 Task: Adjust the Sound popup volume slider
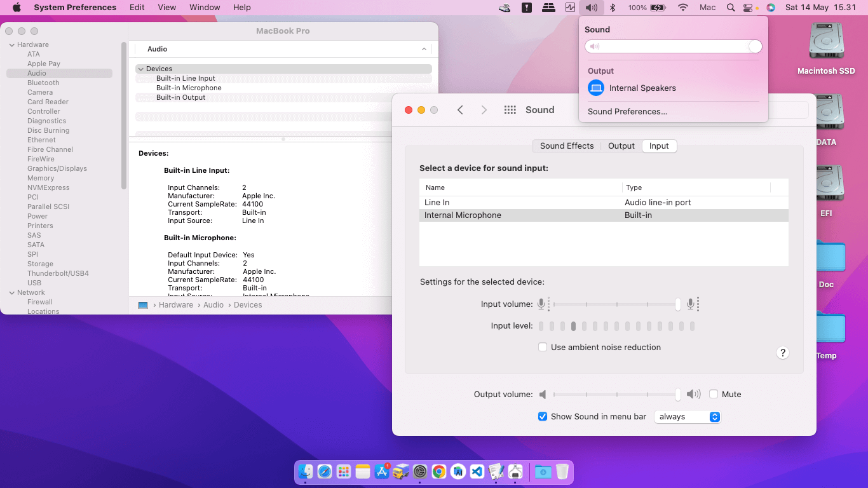click(674, 46)
